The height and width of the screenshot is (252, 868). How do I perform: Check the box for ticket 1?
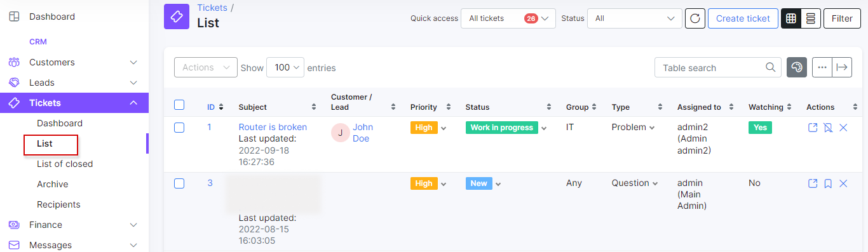click(x=179, y=128)
